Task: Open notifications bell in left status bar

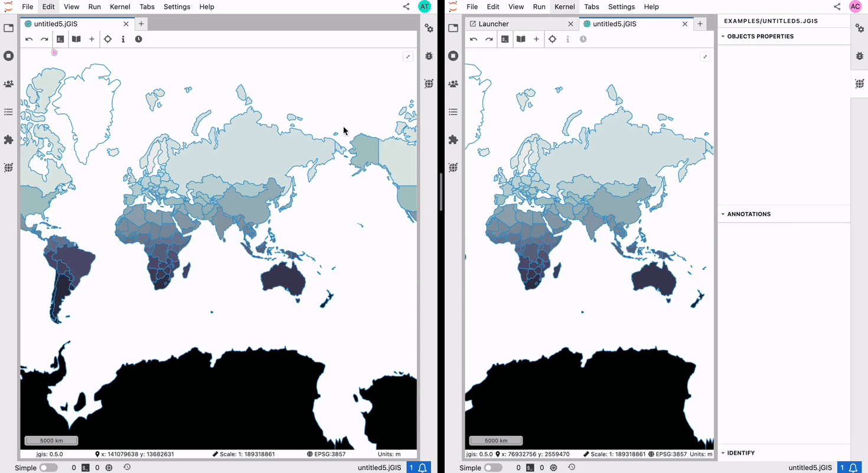Action: coord(423,468)
